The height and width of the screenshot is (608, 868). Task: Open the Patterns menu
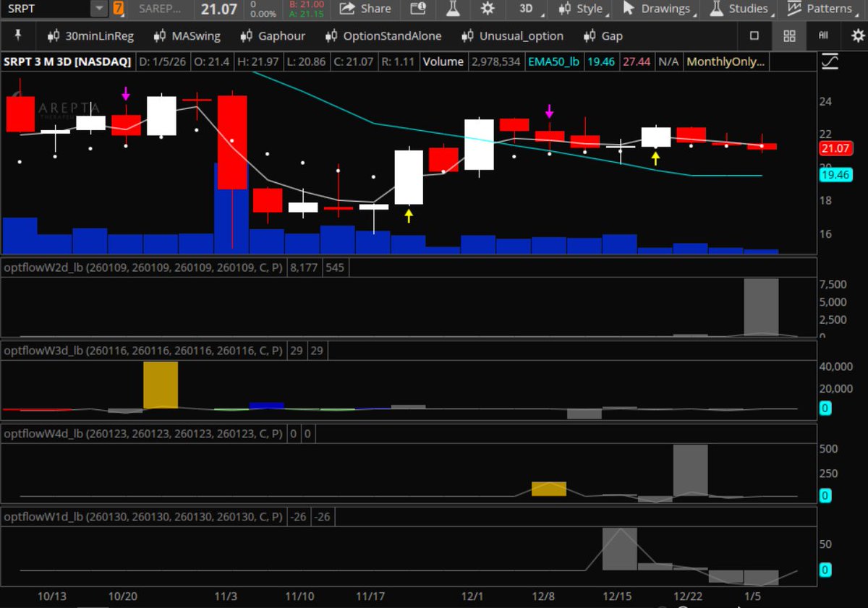point(822,9)
